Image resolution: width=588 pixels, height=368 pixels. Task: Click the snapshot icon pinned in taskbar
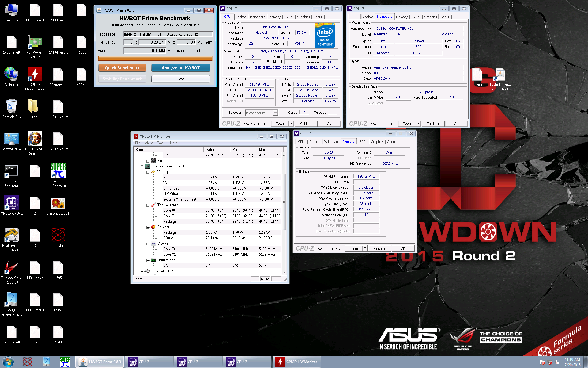[x=27, y=362]
